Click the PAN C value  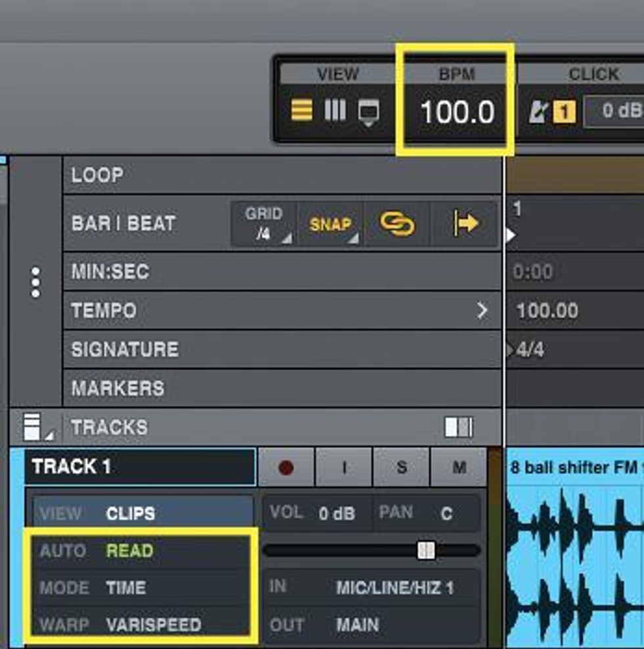click(x=446, y=514)
